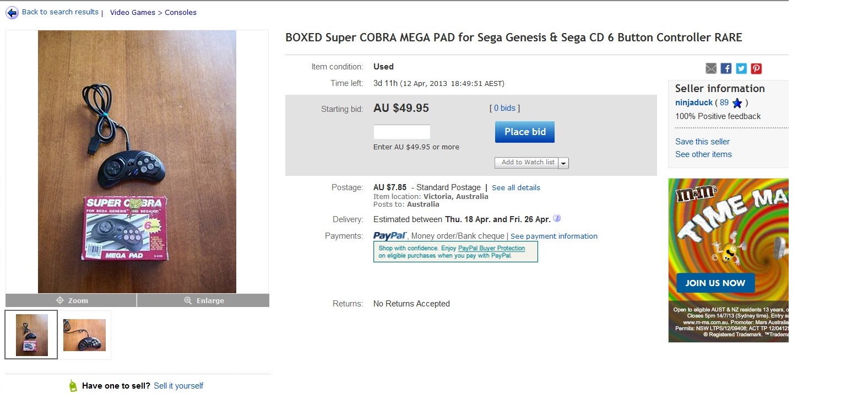This screenshot has width=868, height=393.
Task: Click the Place bid button
Action: click(x=525, y=132)
